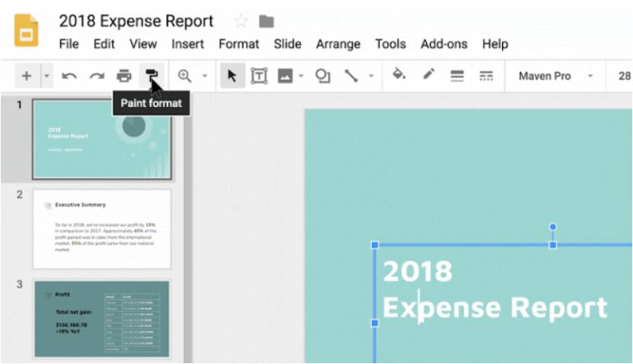Activate the Select arrow cursor tool
Image resolution: width=633 pixels, height=364 pixels.
click(232, 76)
